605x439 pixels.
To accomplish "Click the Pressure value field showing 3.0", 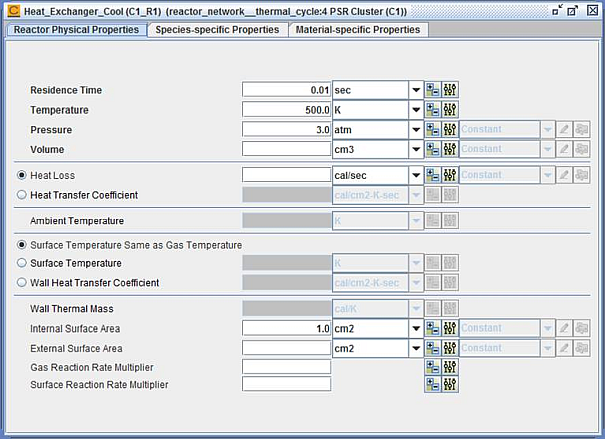I will click(286, 130).
